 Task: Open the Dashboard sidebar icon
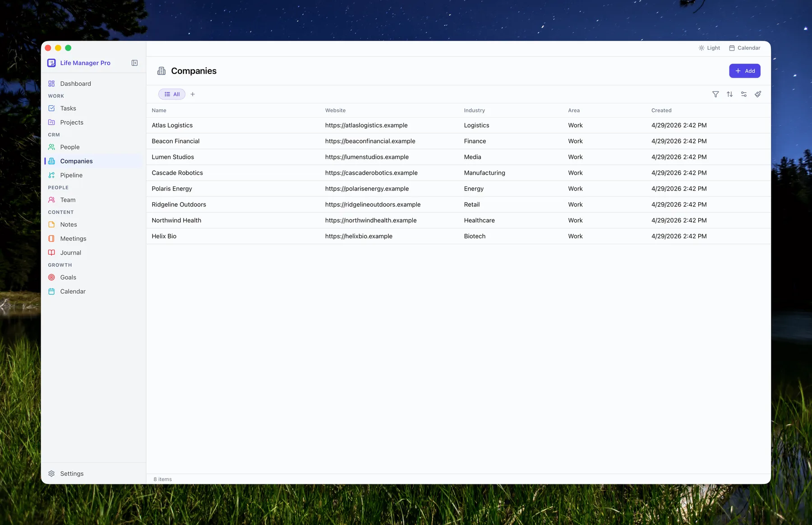51,84
